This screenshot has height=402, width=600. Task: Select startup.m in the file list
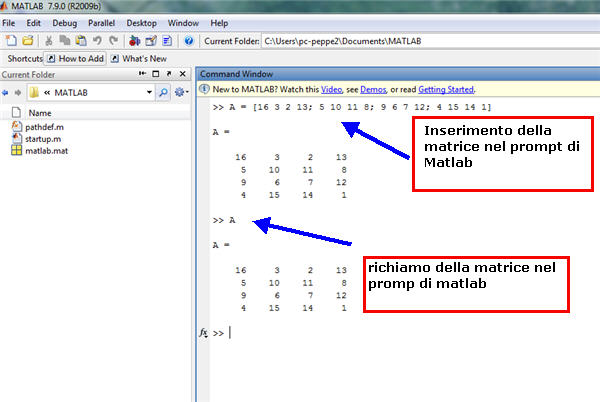coord(43,139)
